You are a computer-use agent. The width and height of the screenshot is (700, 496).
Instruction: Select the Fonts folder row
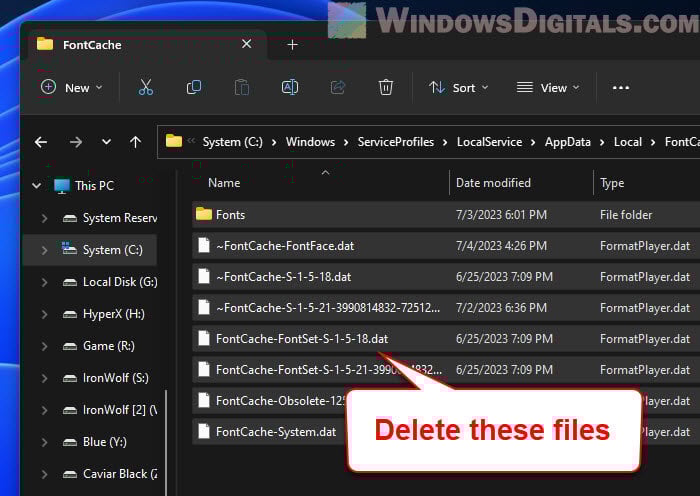coord(446,215)
